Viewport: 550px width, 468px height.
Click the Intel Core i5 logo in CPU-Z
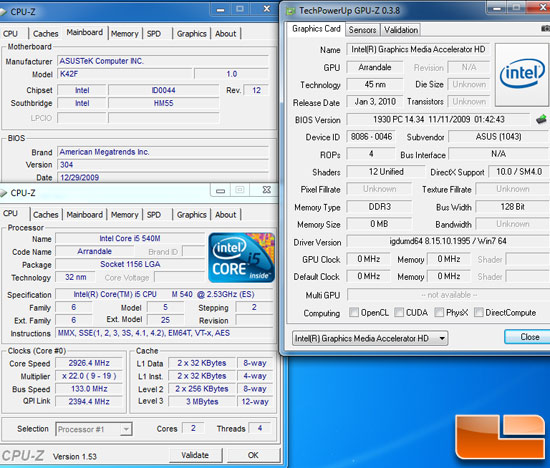point(241,258)
